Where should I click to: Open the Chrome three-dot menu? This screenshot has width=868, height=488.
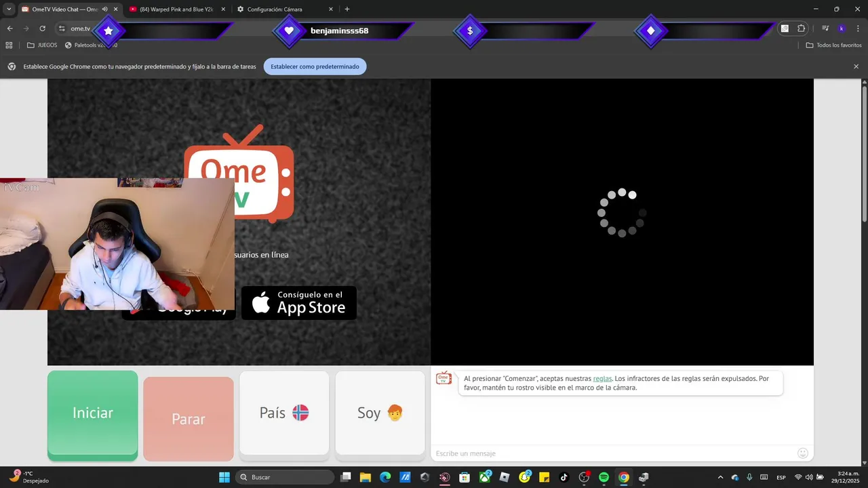(857, 28)
